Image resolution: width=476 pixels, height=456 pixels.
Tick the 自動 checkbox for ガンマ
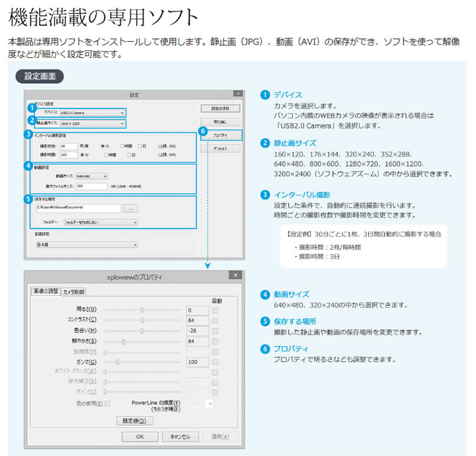point(215,362)
